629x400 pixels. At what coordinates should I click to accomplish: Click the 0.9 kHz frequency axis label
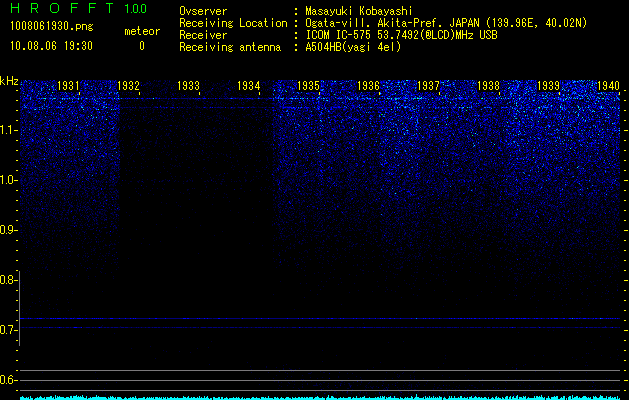click(x=8, y=230)
